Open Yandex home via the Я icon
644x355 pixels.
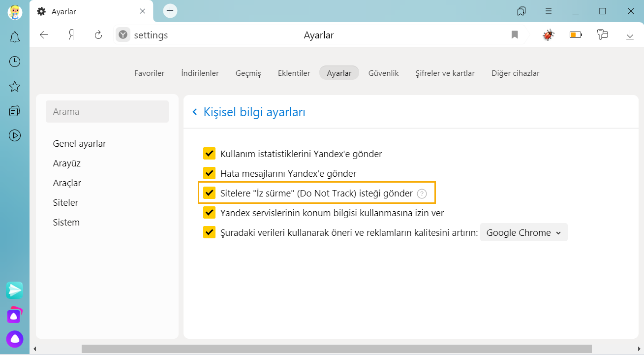coord(71,35)
